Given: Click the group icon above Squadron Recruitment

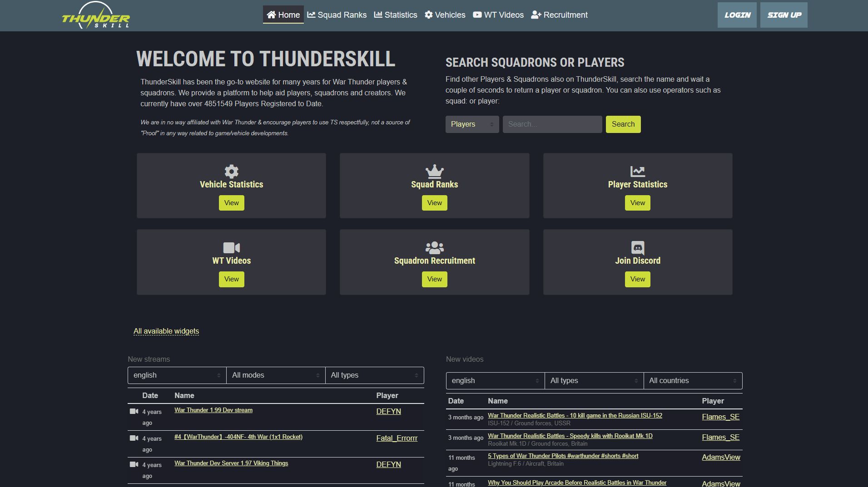Looking at the screenshot, I should 434,247.
